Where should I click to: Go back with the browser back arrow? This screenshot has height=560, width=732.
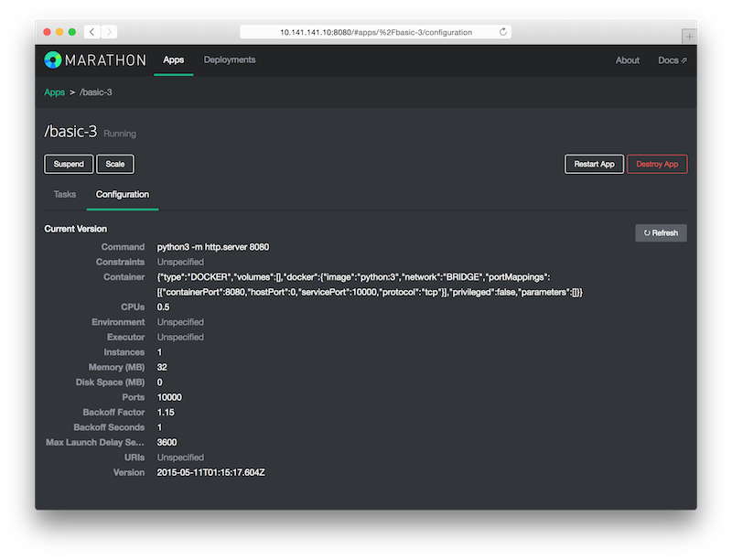tap(92, 32)
